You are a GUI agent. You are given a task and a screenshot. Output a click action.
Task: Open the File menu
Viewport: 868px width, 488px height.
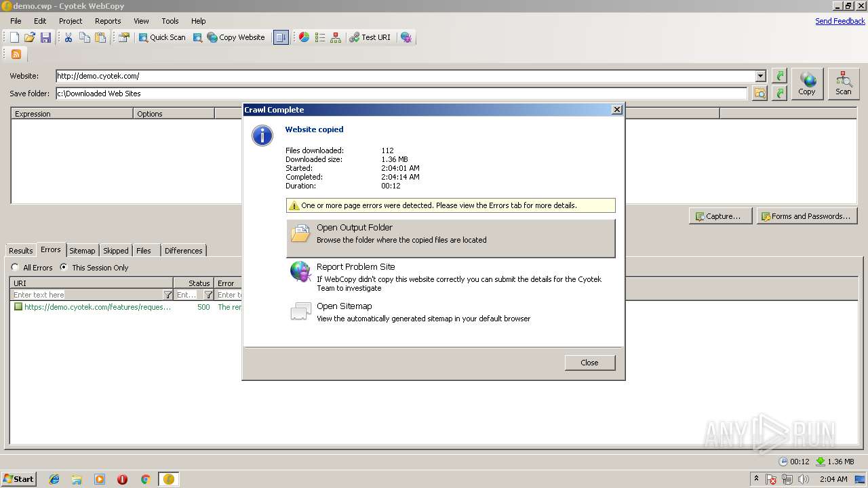click(x=16, y=21)
